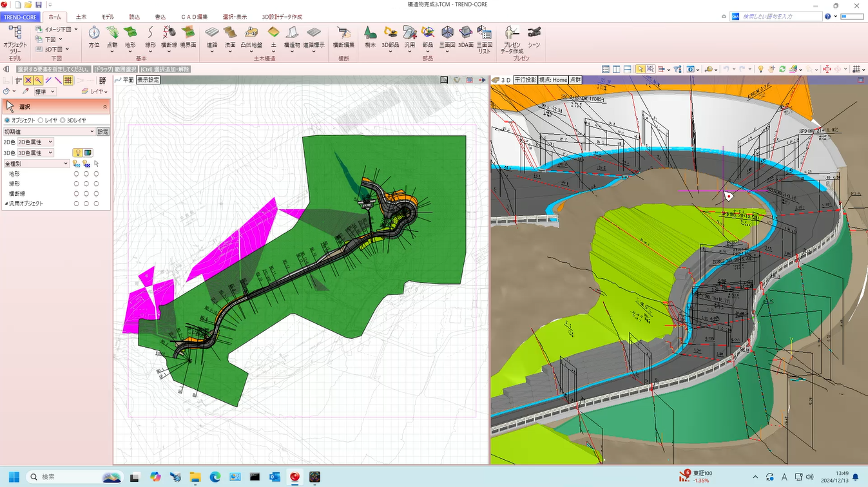868x487 pixels.
Task: Open the 3D設計データ作成 ribbon tab
Action: pos(282,17)
